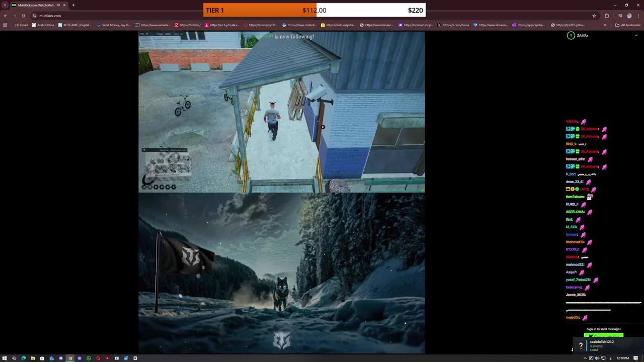Click the majedDn chat username
Screen dimensions: 644x362
(573, 318)
